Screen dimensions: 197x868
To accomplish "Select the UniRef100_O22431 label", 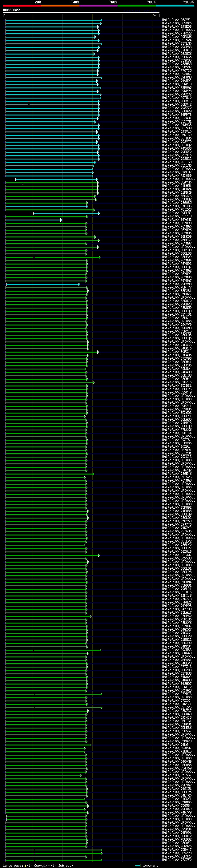I will pyautogui.click(x=176, y=118).
